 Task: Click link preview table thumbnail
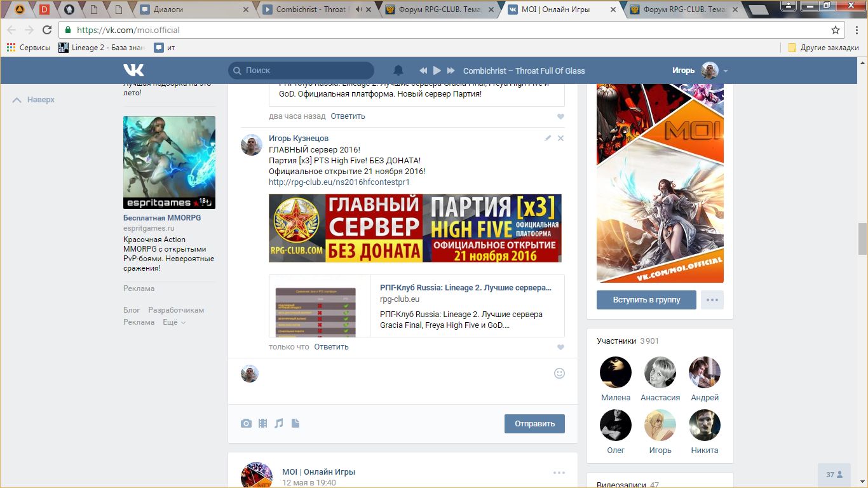coord(320,306)
